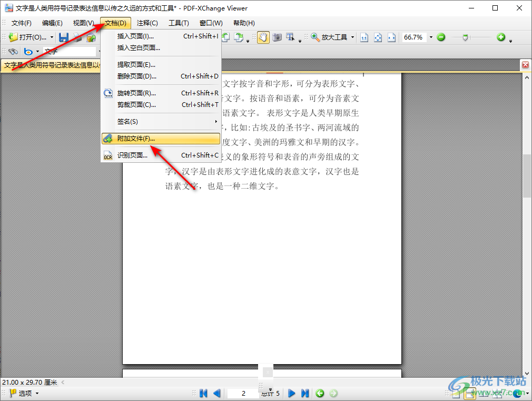Click the 旋转页面 menu icon
This screenshot has width=532, height=401.
click(108, 93)
